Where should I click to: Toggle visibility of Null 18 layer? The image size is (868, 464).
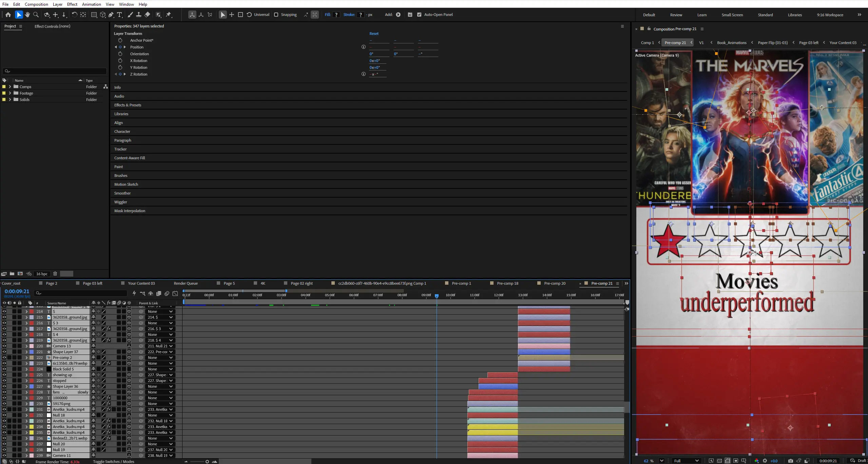[4, 415]
